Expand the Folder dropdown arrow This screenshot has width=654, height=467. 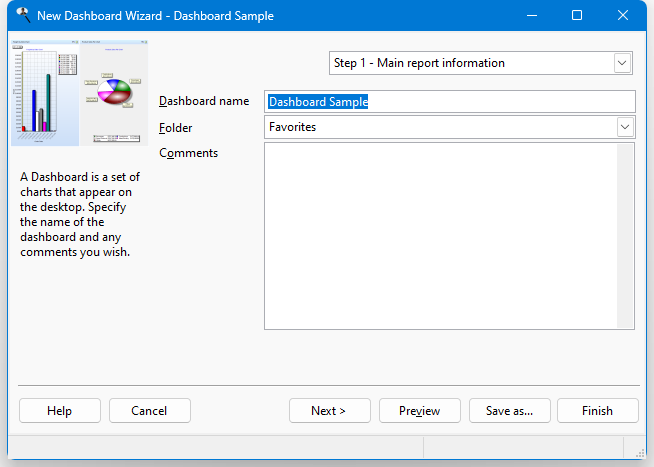[x=624, y=127]
